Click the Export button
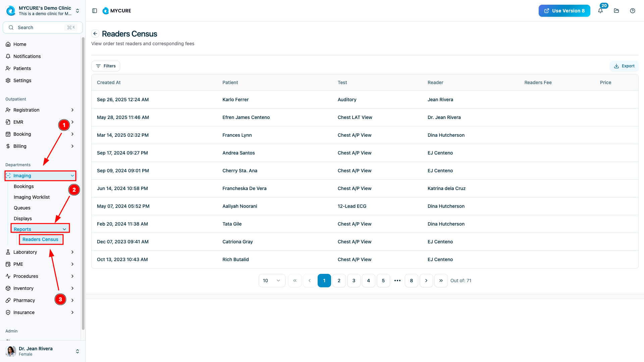 click(x=624, y=66)
